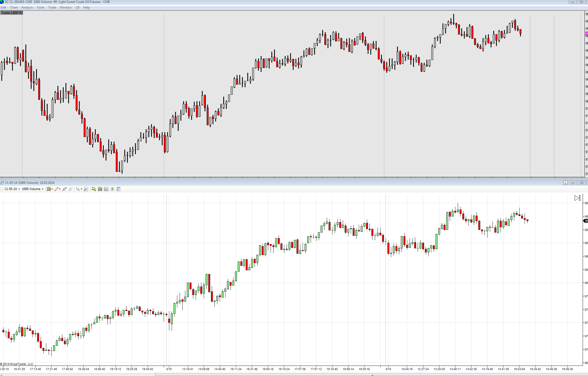
Task: Click the Trade 1@97.03 label
Action: click(x=12, y=13)
